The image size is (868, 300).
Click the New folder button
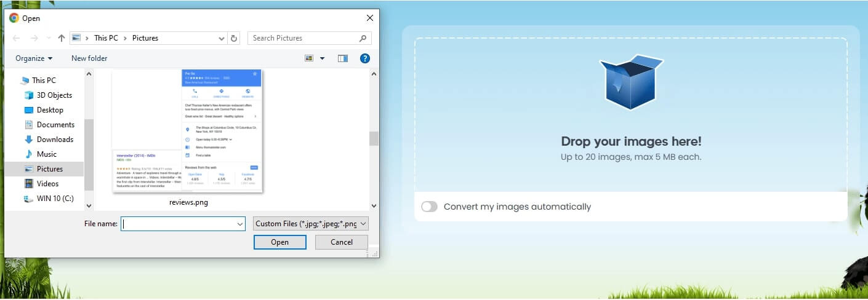point(89,58)
